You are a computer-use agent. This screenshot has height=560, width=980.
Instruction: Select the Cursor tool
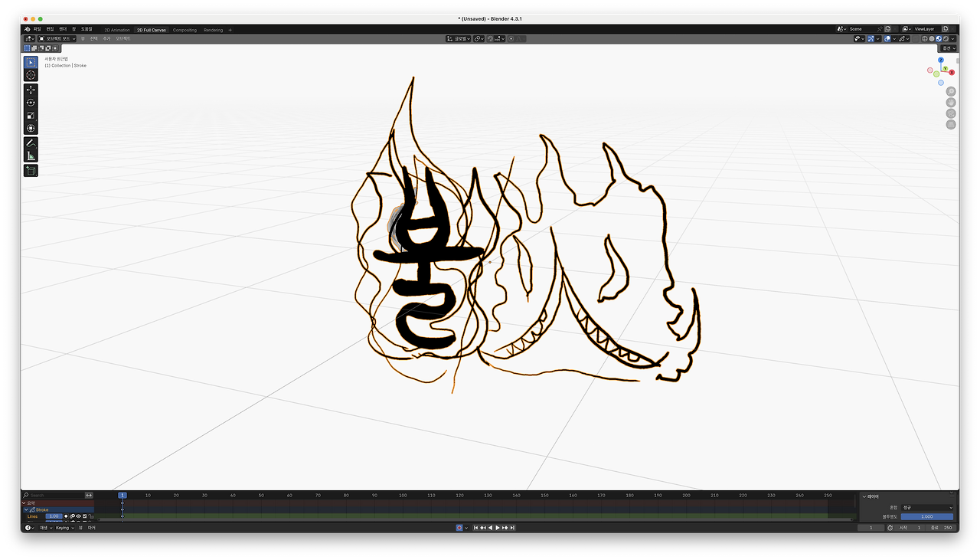click(31, 75)
